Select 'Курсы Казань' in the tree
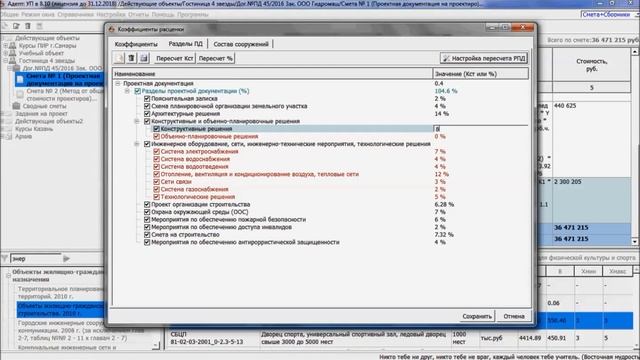The image size is (640, 360). coord(34,129)
